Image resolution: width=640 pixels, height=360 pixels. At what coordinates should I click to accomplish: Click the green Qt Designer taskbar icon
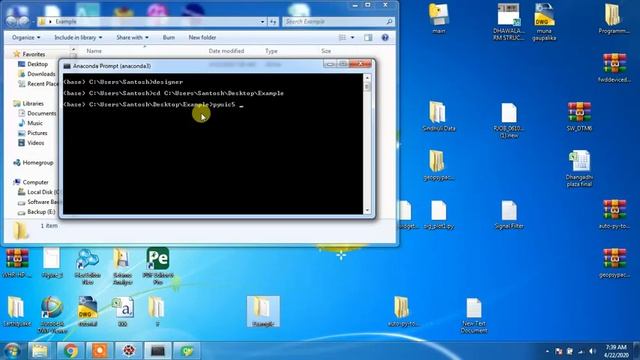coord(187,351)
